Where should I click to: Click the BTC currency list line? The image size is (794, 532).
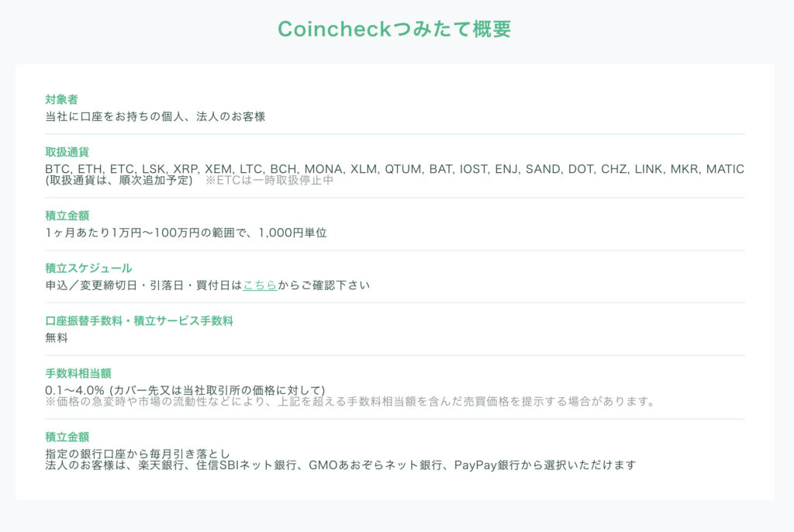pyautogui.click(x=395, y=169)
